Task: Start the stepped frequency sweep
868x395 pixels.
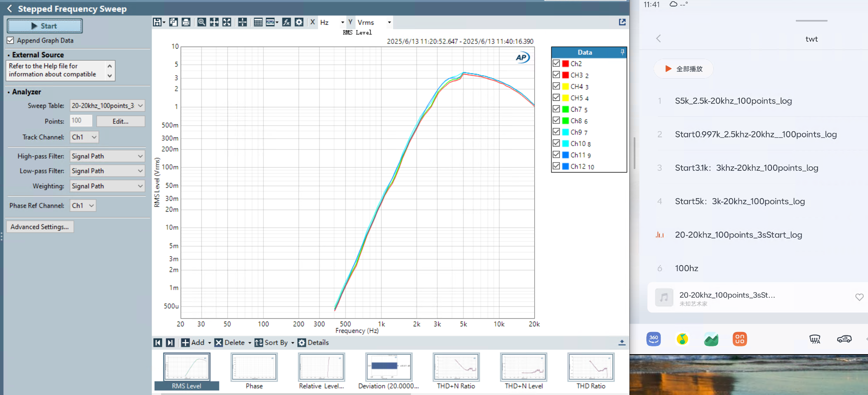Action: click(44, 26)
